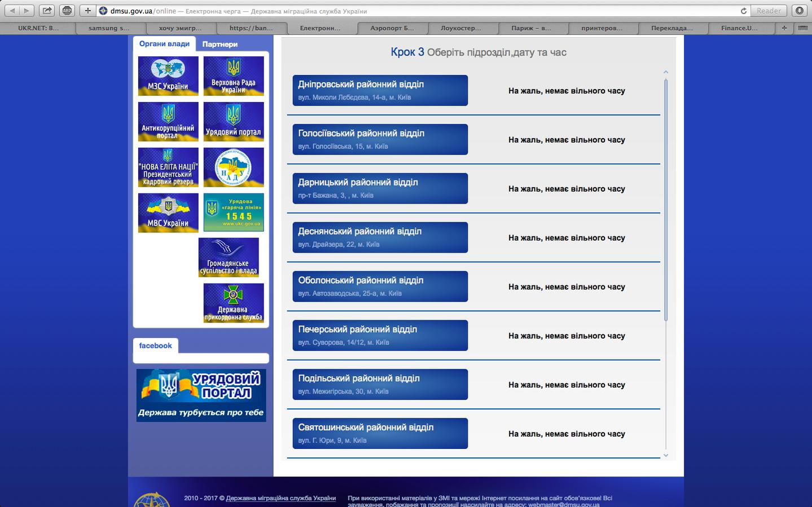The image size is (812, 507).
Task: Select the Печерський районний відділ button
Action: 380,335
